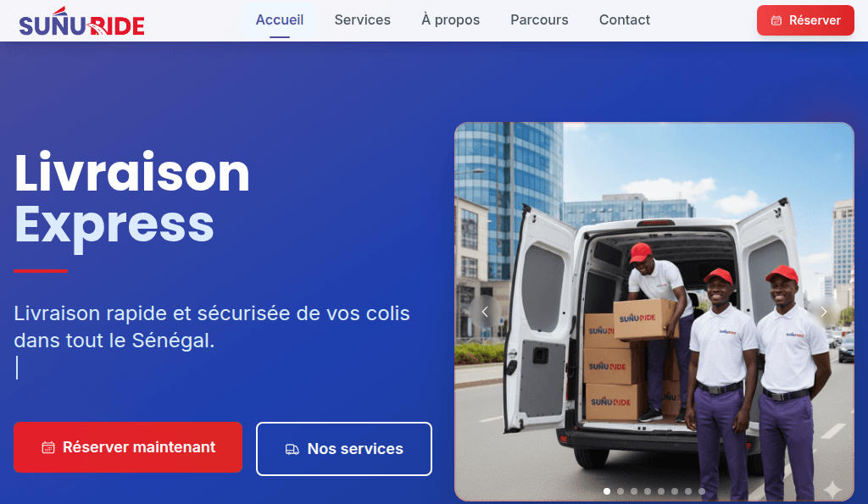Image resolution: width=868 pixels, height=504 pixels.
Task: Click the SunuRide logo
Action: (82, 21)
